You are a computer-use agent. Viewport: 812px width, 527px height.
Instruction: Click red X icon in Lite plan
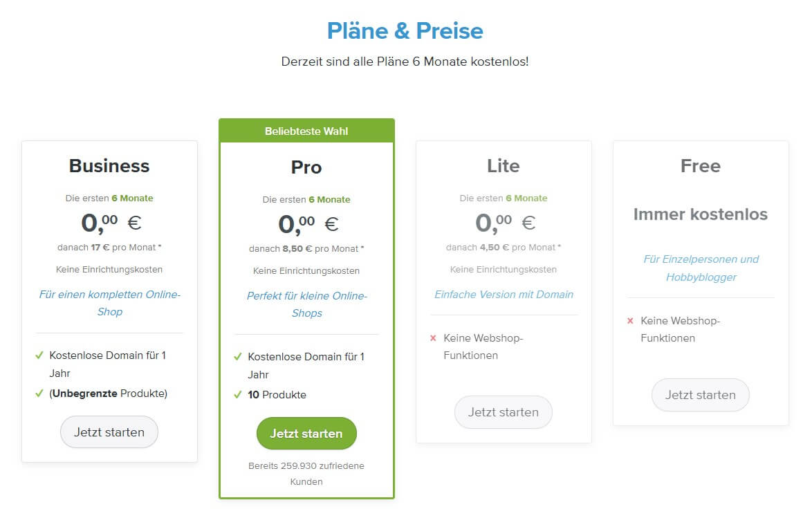pyautogui.click(x=434, y=338)
